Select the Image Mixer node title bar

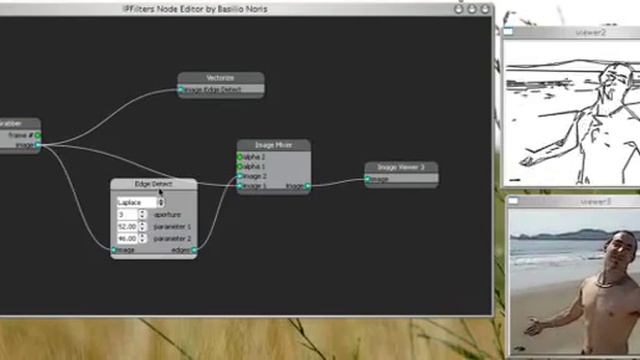[273, 145]
